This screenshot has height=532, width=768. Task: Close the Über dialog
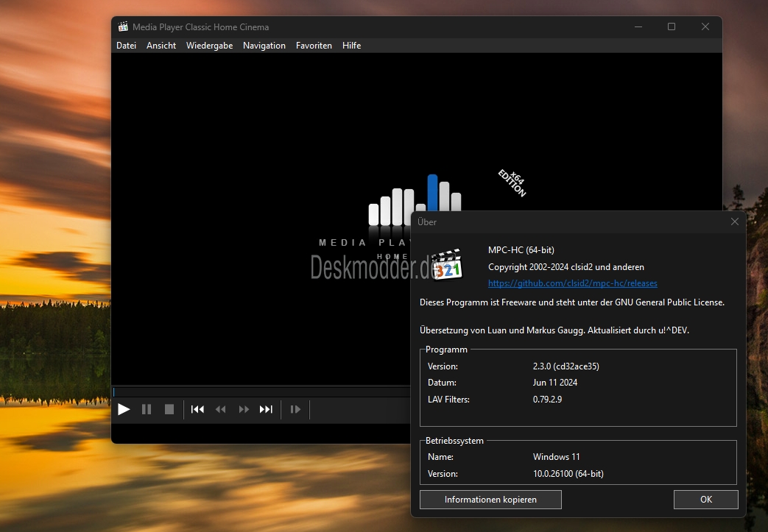click(734, 221)
